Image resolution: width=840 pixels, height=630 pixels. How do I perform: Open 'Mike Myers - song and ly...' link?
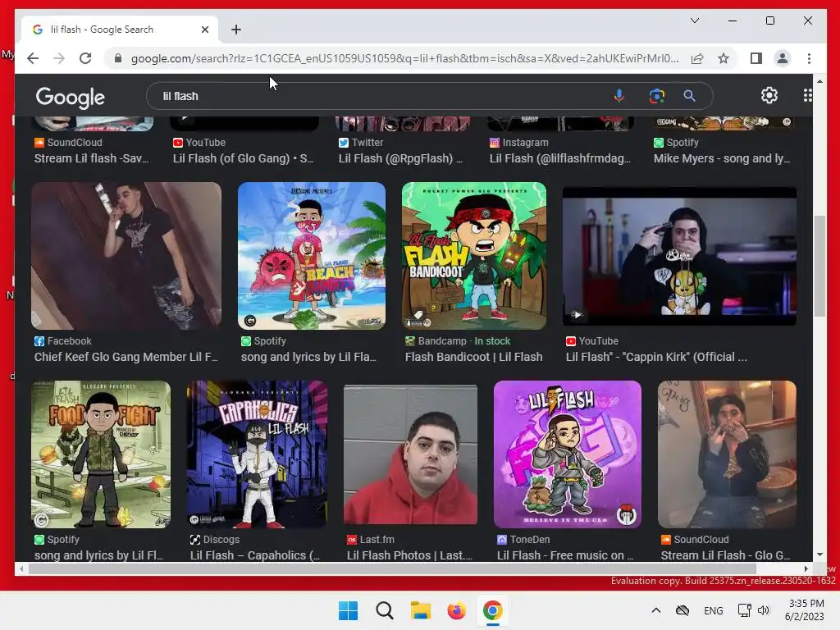(722, 158)
